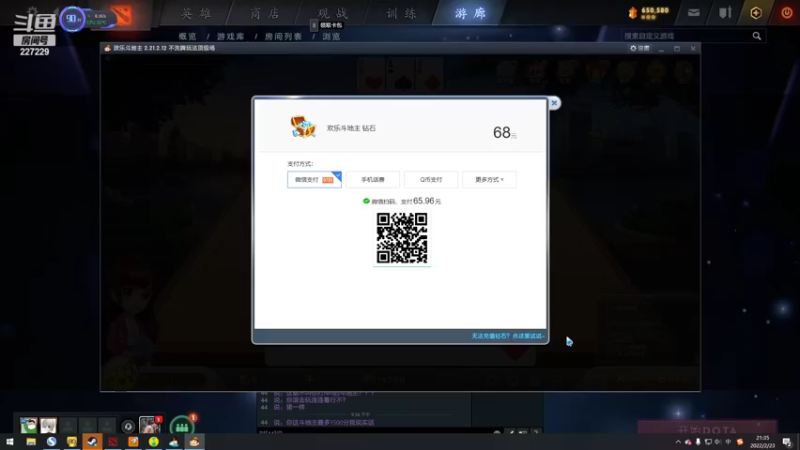Open the profile avatar with notification badge

point(150,425)
